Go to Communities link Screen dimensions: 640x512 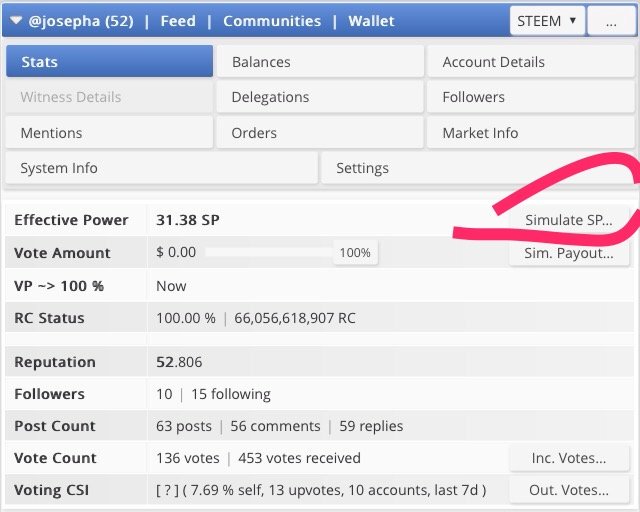[272, 21]
